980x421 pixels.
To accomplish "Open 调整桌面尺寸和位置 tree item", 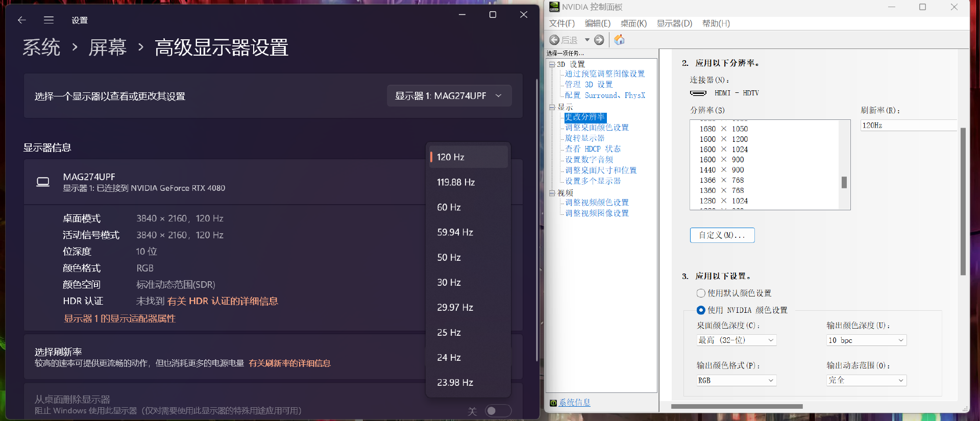I will click(x=601, y=170).
